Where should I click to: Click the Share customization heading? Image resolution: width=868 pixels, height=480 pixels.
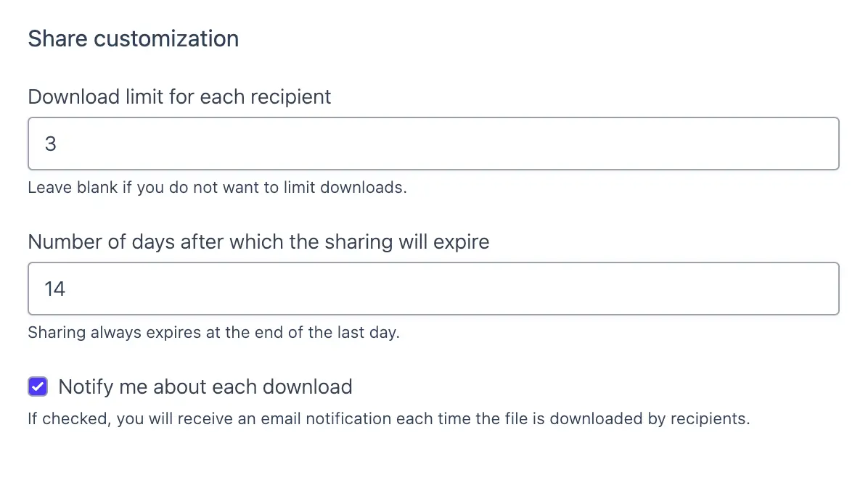(133, 38)
